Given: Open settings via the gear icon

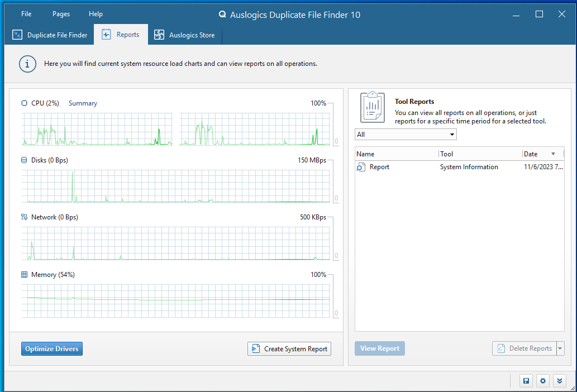Looking at the screenshot, I should point(543,381).
